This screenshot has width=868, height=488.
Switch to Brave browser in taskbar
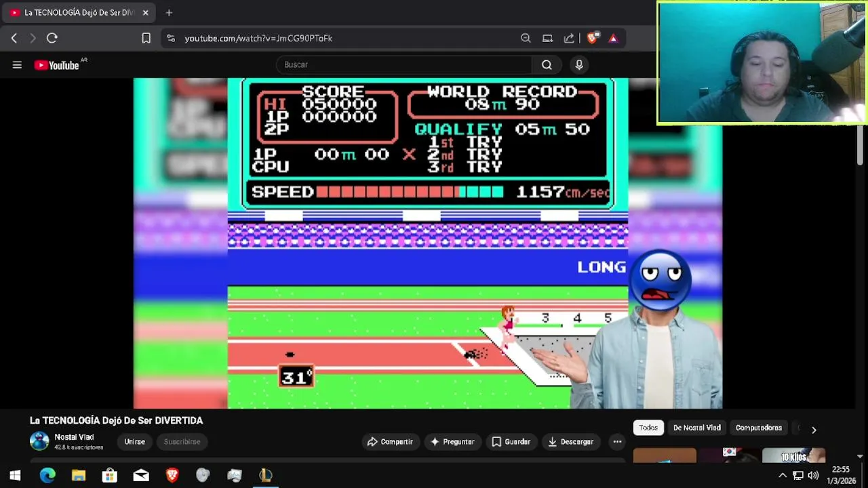[172, 475]
